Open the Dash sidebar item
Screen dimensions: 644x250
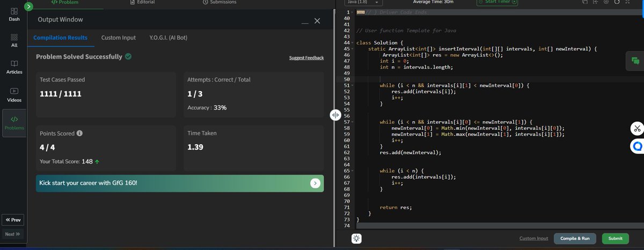(x=14, y=14)
